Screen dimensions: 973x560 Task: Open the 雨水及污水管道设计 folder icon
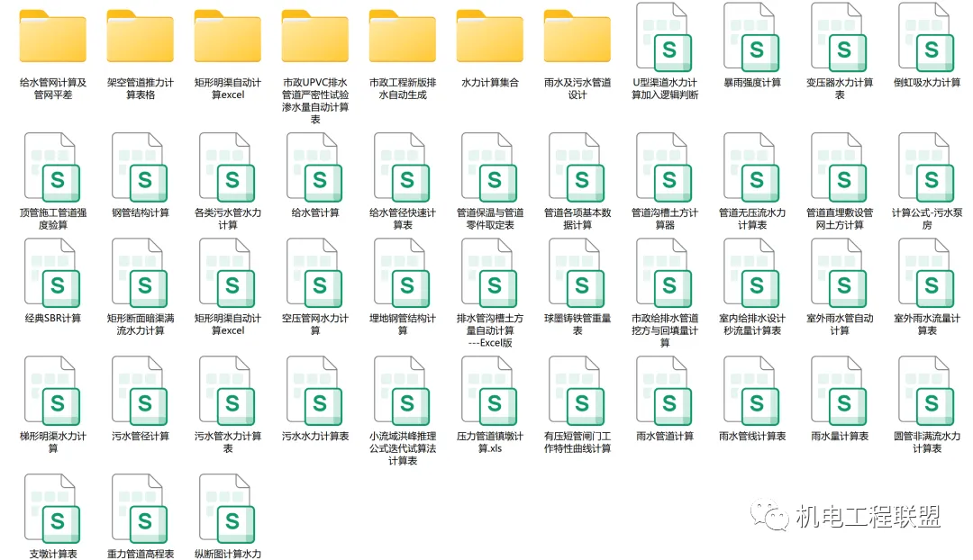point(577,36)
